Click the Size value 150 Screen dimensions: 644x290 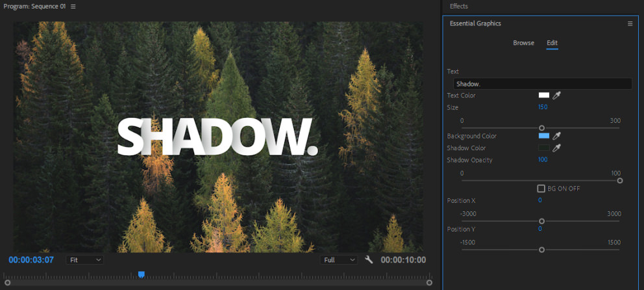pyautogui.click(x=543, y=107)
